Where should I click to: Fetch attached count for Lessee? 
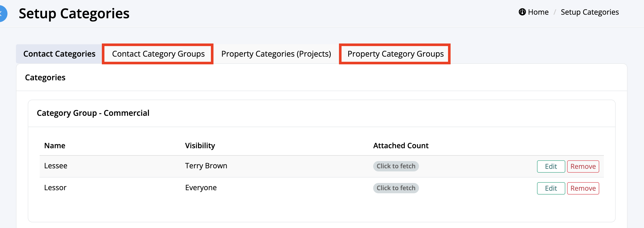[396, 166]
